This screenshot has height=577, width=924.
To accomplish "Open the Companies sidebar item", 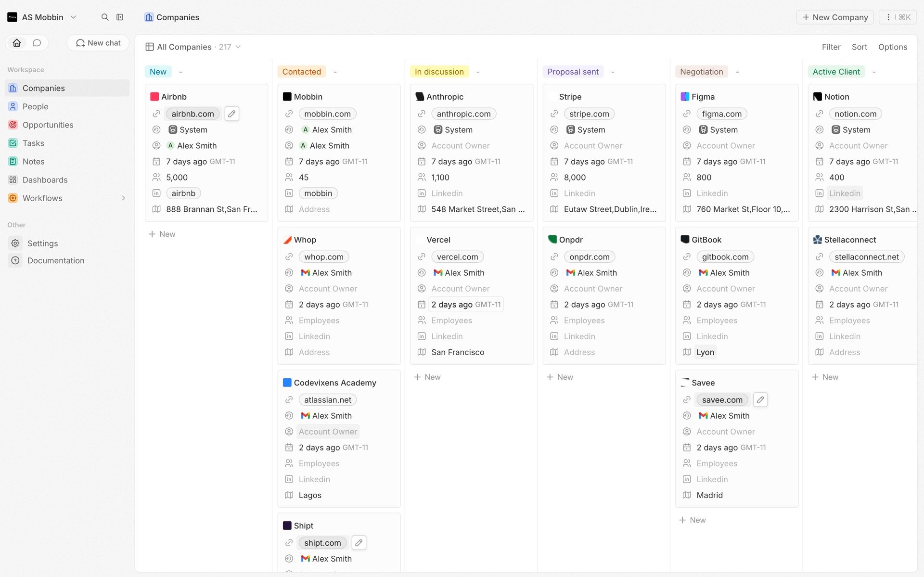I will click(67, 88).
